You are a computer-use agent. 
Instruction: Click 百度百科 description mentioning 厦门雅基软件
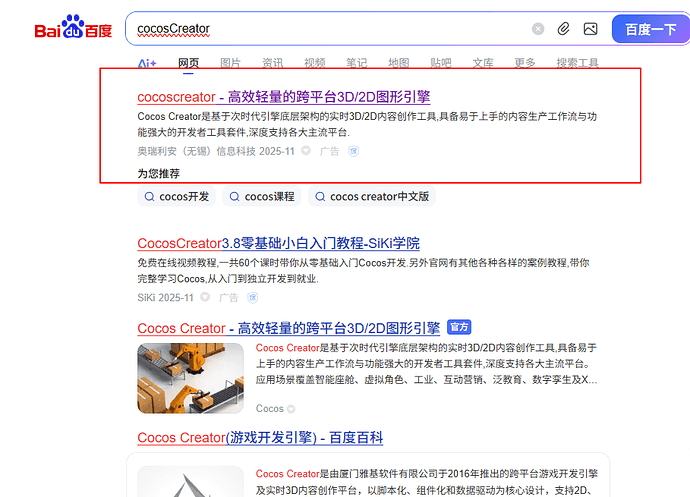426,482
